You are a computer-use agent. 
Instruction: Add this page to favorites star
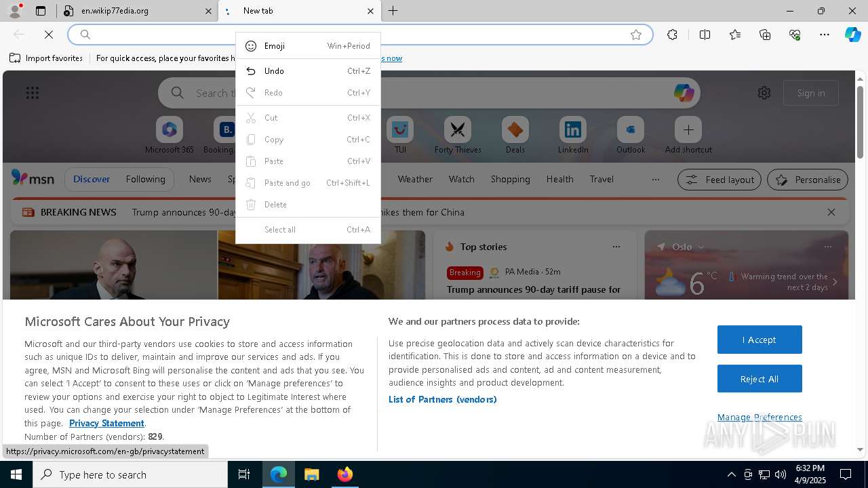tap(636, 35)
